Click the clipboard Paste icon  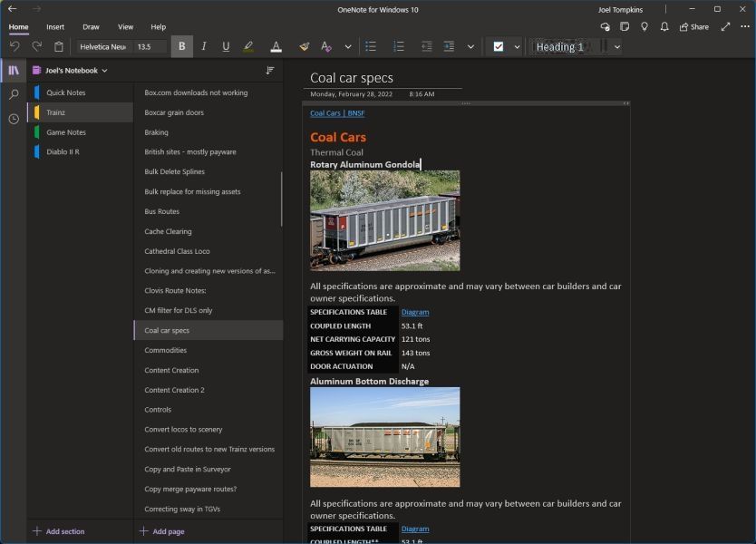click(x=59, y=47)
